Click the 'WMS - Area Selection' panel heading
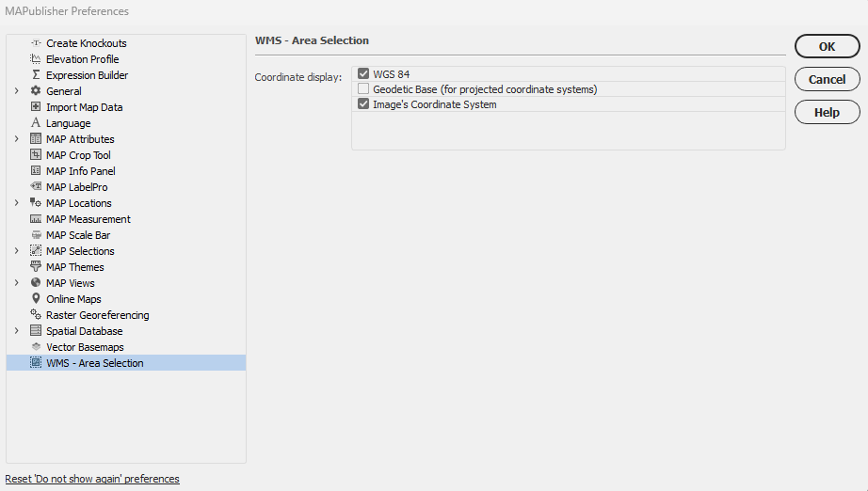This screenshot has width=868, height=491. tap(312, 40)
